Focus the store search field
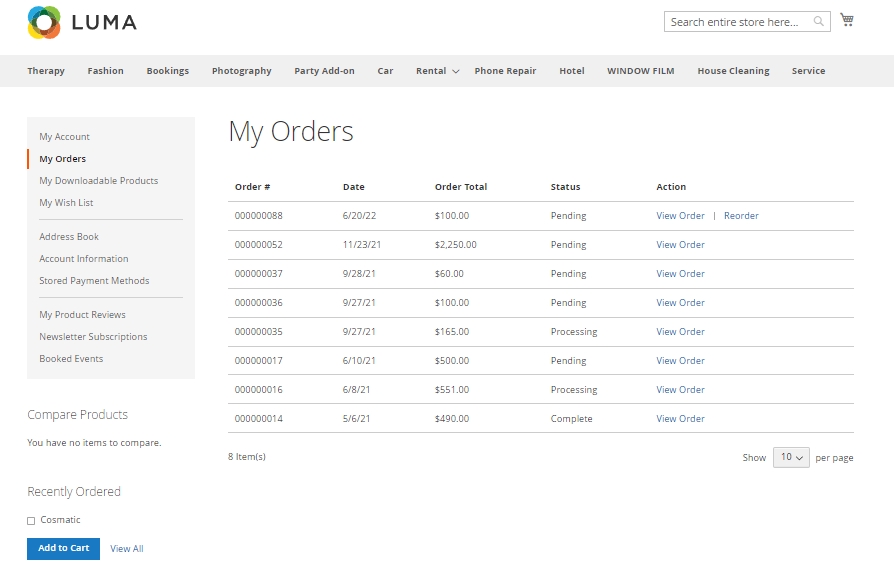This screenshot has width=894, height=569. click(747, 22)
